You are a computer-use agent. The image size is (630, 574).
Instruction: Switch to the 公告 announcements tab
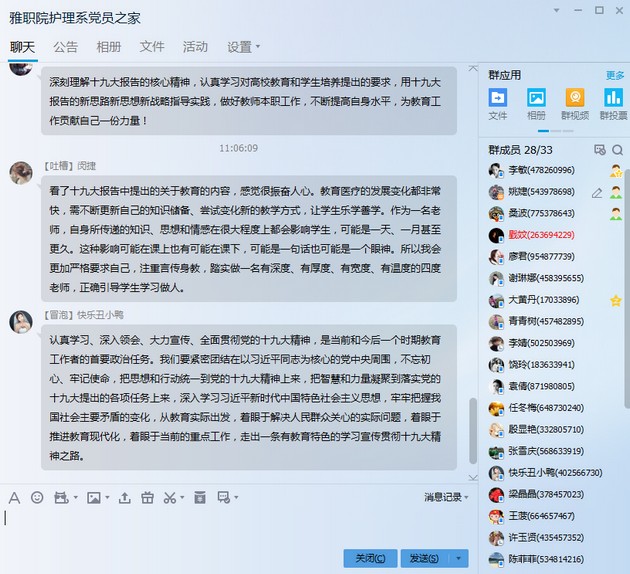pyautogui.click(x=66, y=47)
